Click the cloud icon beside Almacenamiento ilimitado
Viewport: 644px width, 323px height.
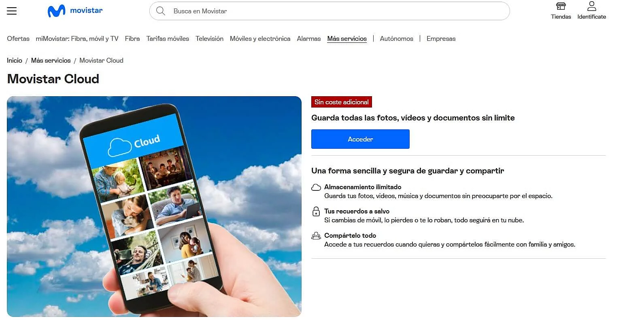[x=316, y=187]
